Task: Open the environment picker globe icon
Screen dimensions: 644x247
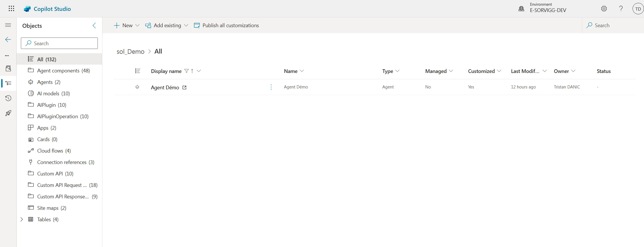Action: (521, 9)
